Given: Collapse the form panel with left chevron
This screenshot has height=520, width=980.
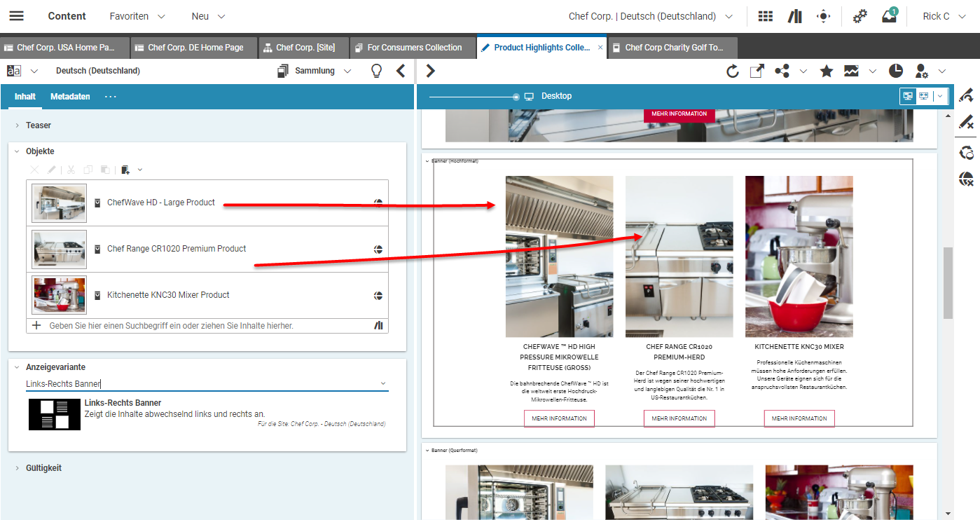Looking at the screenshot, I should (401, 71).
